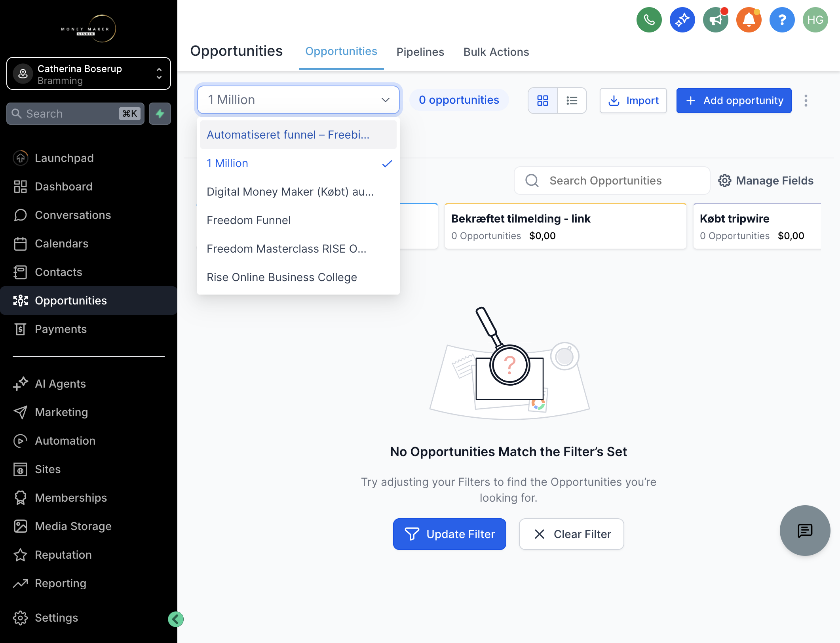This screenshot has width=840, height=643.
Task: Open Marketing in sidebar
Action: tap(89, 412)
